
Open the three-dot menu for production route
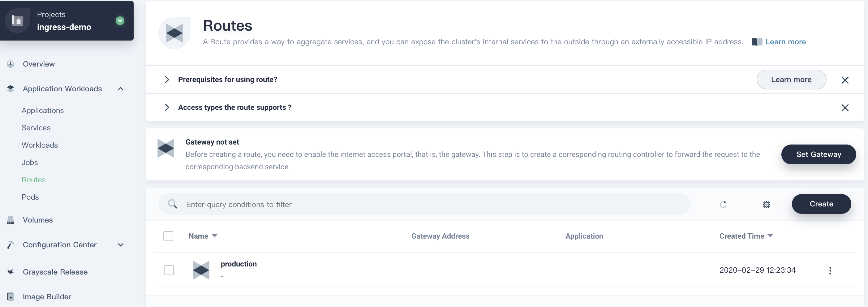830,270
